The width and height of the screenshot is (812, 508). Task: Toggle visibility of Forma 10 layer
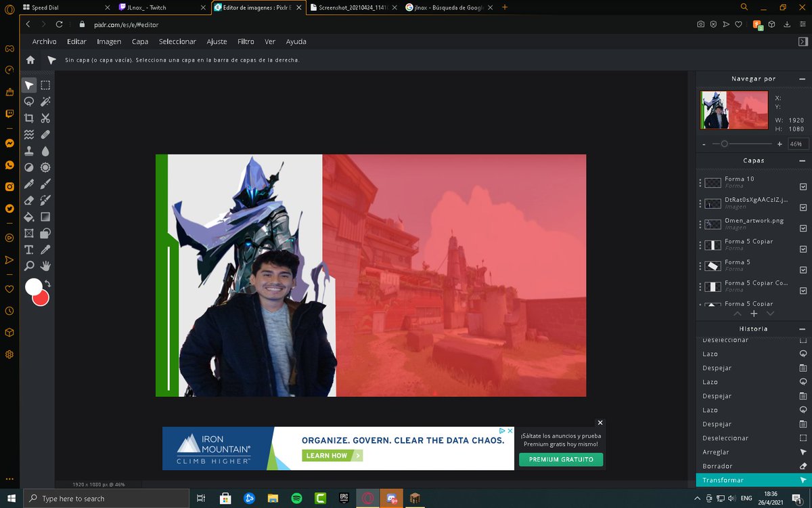pyautogui.click(x=803, y=186)
